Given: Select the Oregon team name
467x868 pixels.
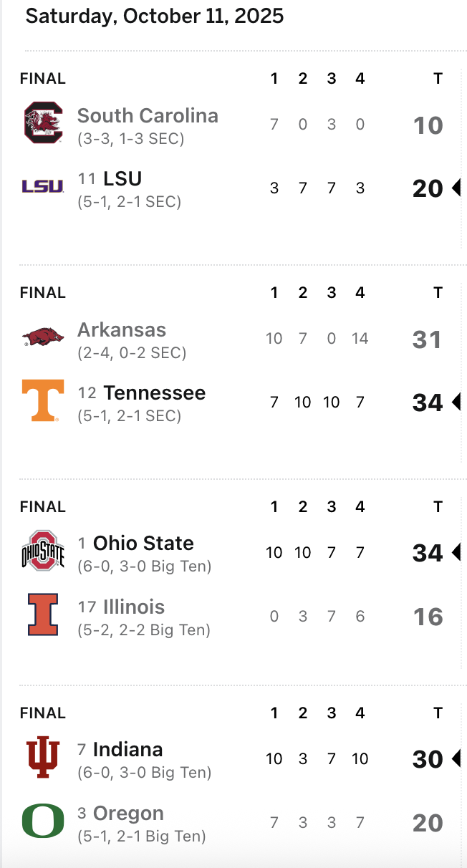Looking at the screenshot, I should (x=128, y=814).
